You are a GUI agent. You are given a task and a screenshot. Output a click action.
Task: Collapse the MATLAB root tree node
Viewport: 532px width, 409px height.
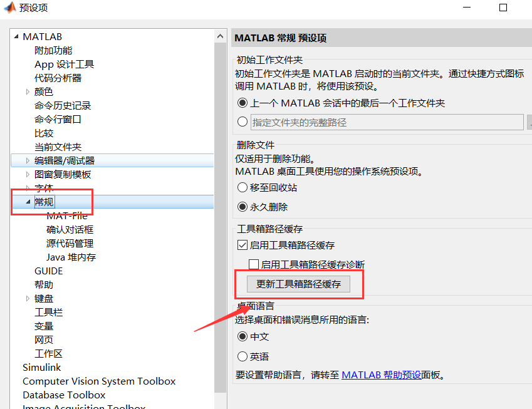(16, 36)
